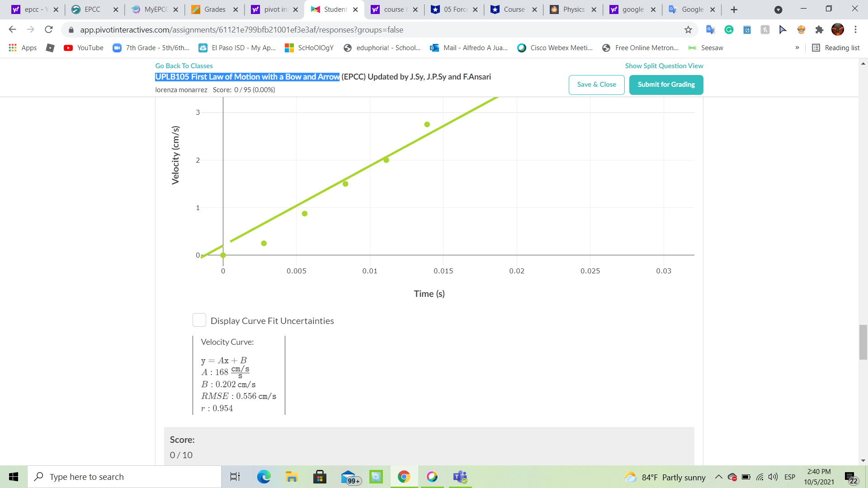Open Go Back To Classes link
Screen dimensions: 868x488
[x=184, y=66]
